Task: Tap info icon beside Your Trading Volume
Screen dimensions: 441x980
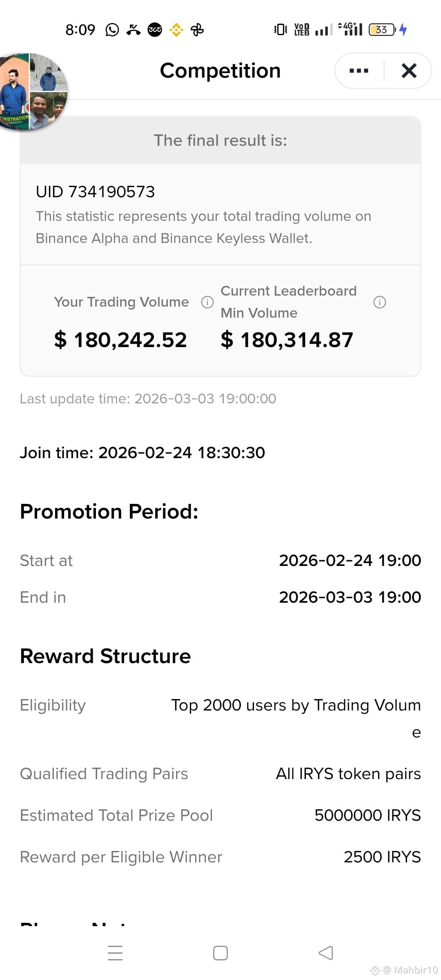Action: click(x=207, y=302)
